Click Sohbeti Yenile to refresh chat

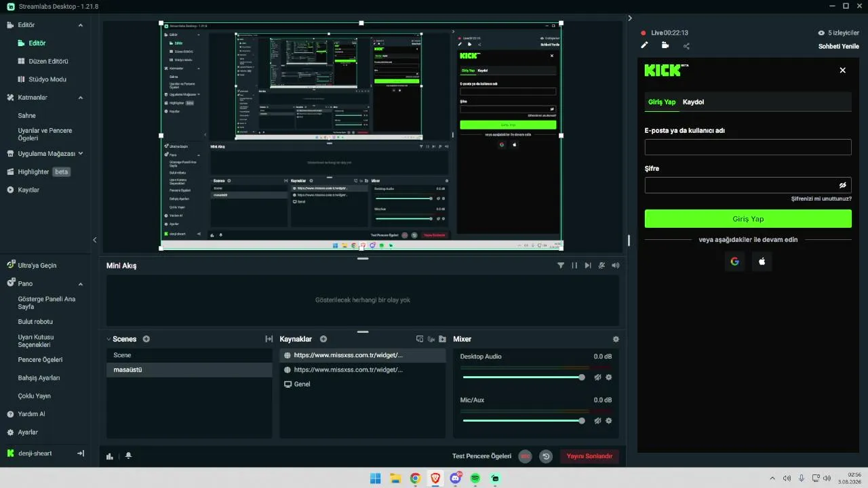point(840,46)
